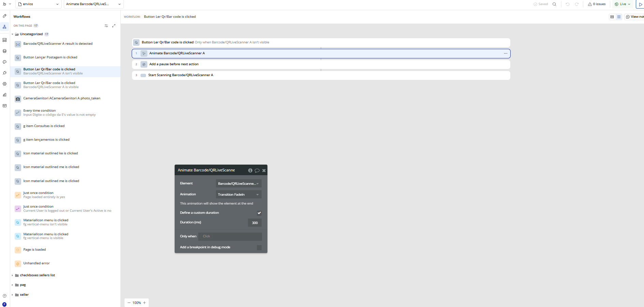The height and width of the screenshot is (307, 644).
Task: Switch to compact card workflow view icon
Action: [612, 17]
